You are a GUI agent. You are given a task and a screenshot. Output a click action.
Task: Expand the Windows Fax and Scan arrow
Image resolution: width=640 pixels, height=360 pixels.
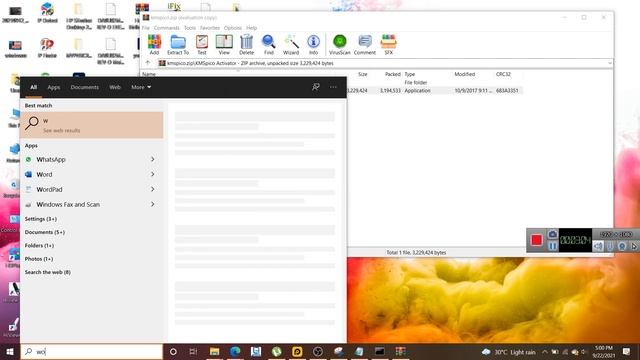point(153,204)
